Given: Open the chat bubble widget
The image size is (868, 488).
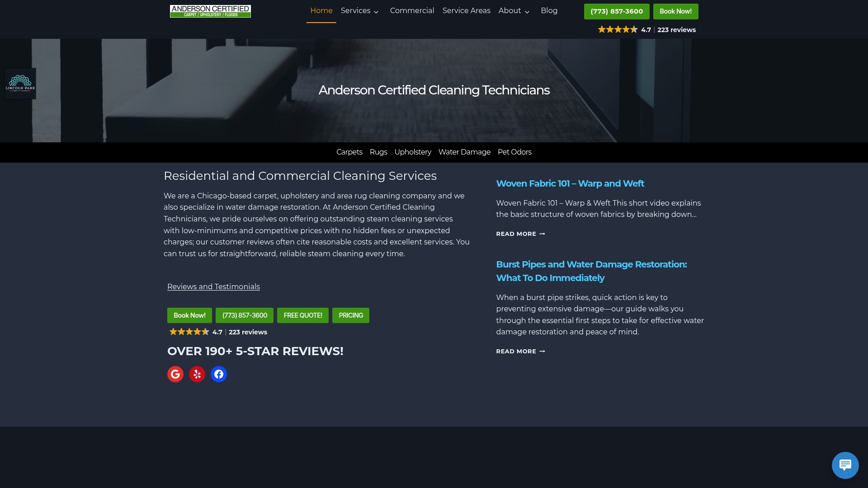Looking at the screenshot, I should pos(845,465).
